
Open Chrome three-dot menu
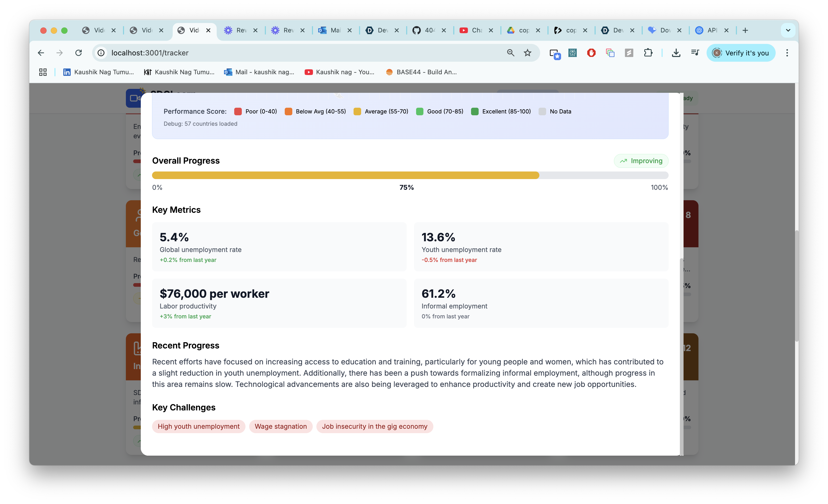[787, 53]
